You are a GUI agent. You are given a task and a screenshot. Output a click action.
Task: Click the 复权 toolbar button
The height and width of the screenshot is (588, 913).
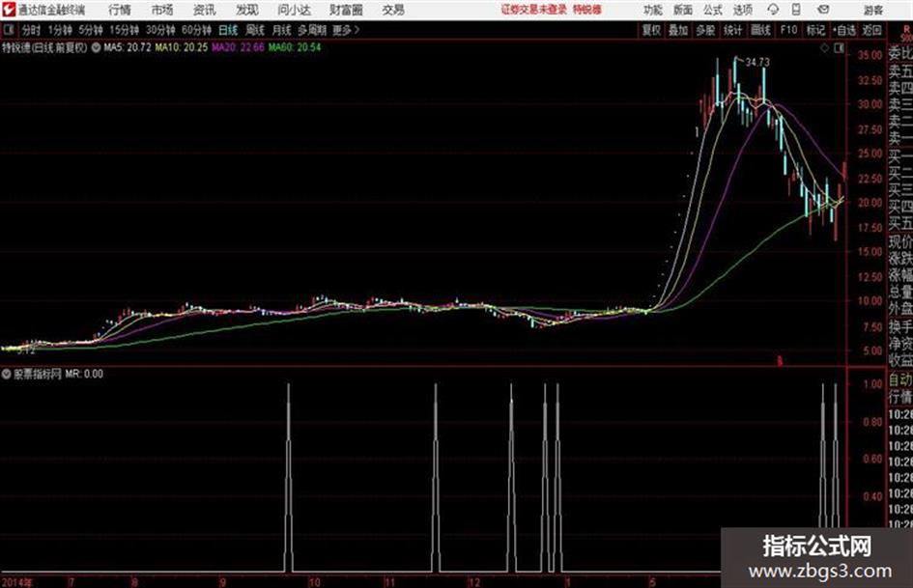651,30
